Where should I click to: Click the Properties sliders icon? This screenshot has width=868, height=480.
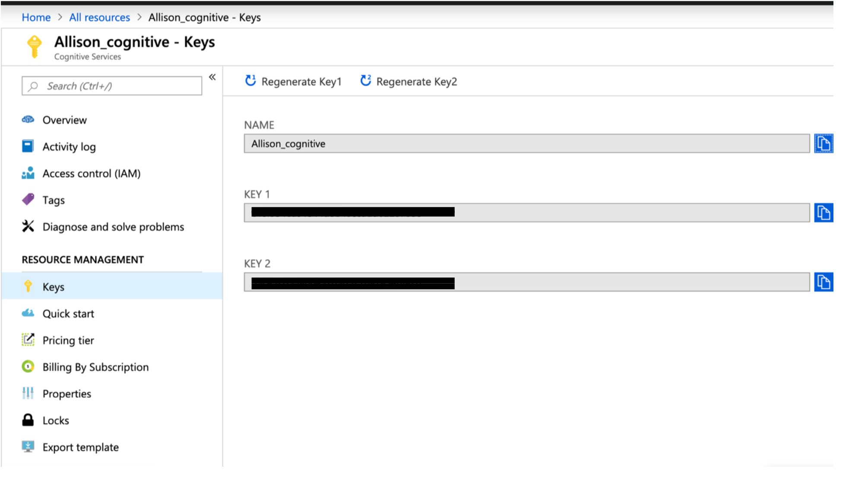tap(28, 393)
